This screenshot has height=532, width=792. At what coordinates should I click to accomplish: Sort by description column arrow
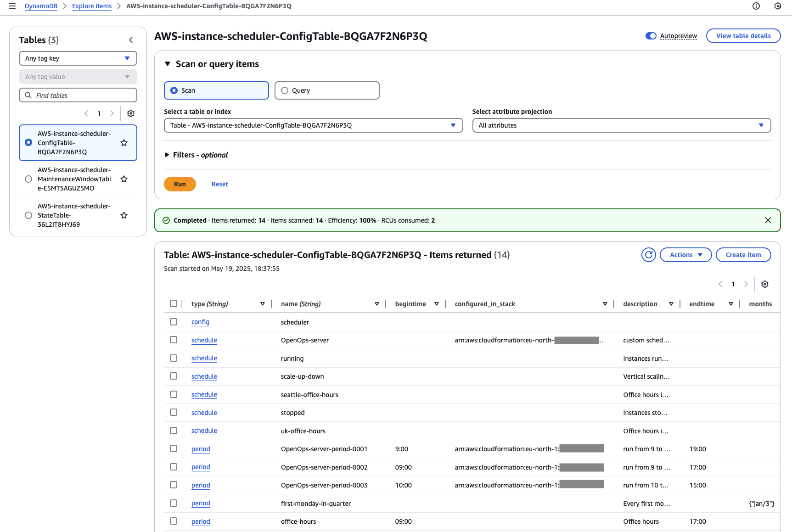pos(671,304)
